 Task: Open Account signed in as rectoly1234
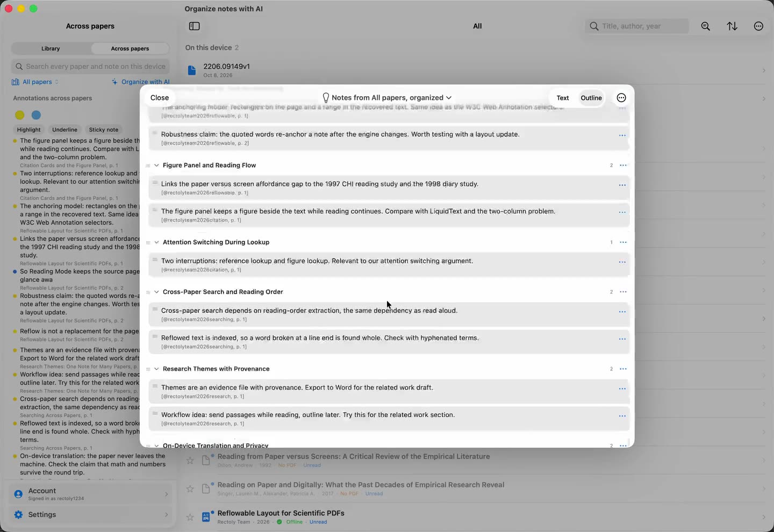(x=90, y=494)
